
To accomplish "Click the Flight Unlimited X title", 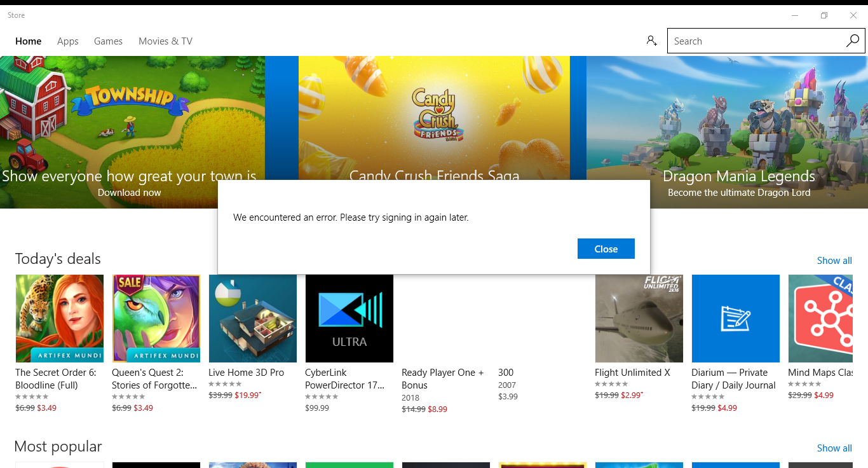I will coord(632,373).
